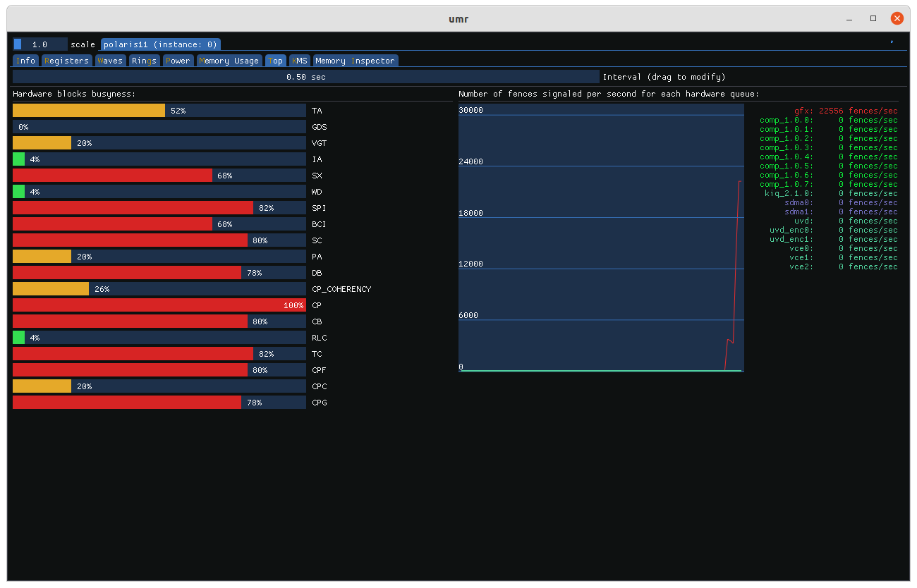Screen dimensions: 917x588
Task: Click the 'Hardware blocks busyness:' heading
Action: click(74, 94)
